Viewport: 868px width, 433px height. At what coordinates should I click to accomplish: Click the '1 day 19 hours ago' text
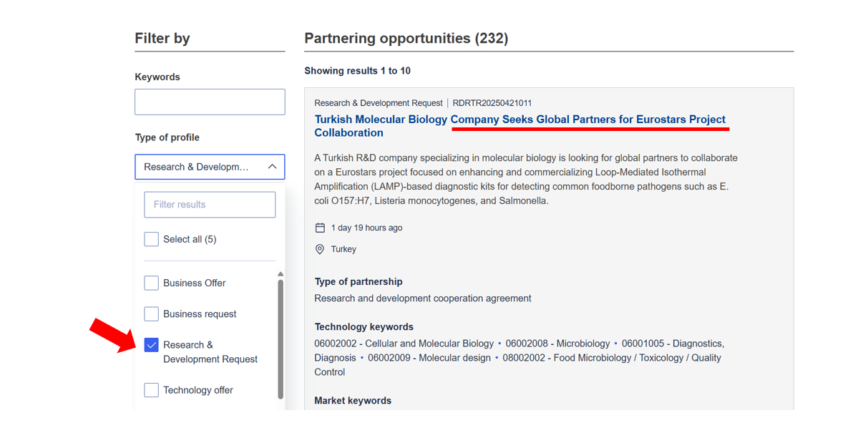pos(366,228)
